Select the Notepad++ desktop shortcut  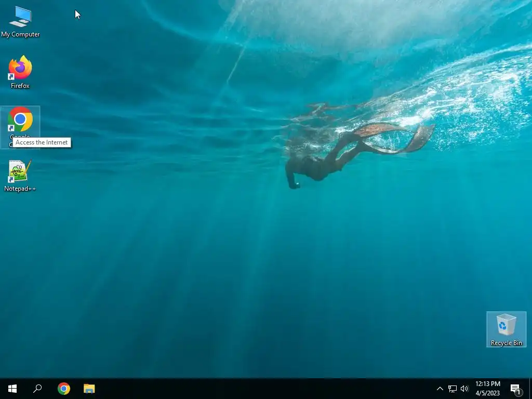click(x=20, y=176)
